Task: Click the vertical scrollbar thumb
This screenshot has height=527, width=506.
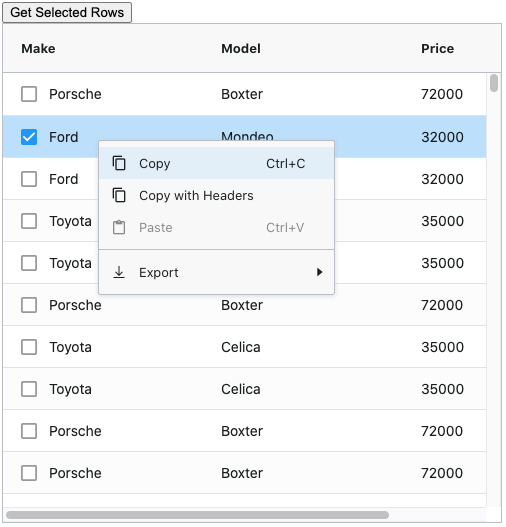Action: [494, 83]
